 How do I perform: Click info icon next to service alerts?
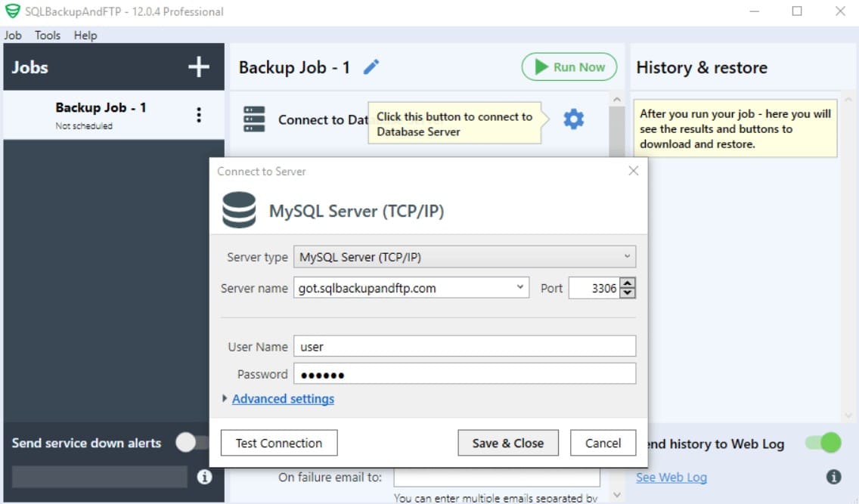(x=204, y=477)
